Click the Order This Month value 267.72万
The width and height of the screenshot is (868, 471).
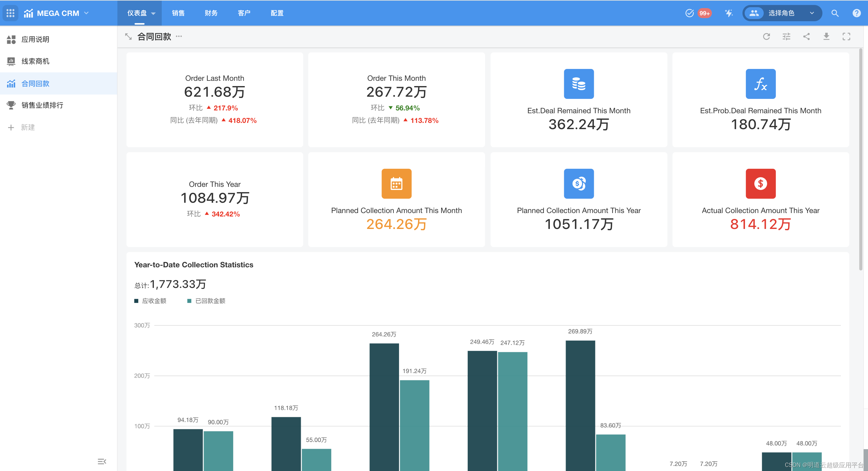[396, 92]
